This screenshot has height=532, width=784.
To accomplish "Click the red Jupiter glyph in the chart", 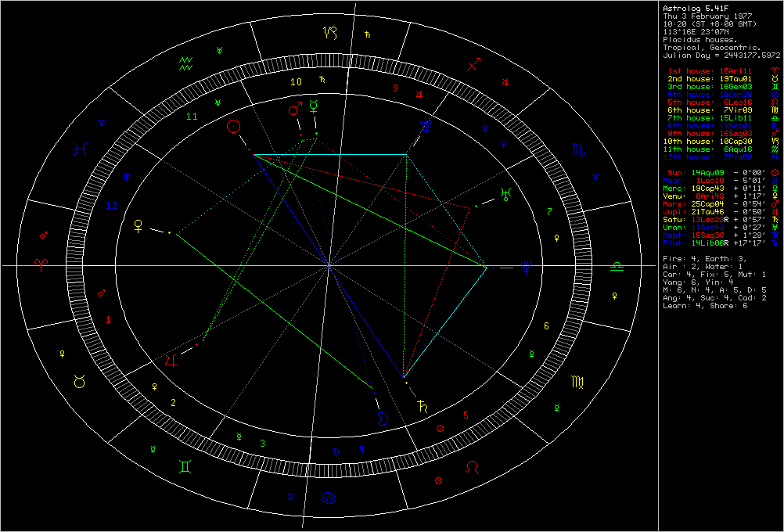I will coord(171,360).
